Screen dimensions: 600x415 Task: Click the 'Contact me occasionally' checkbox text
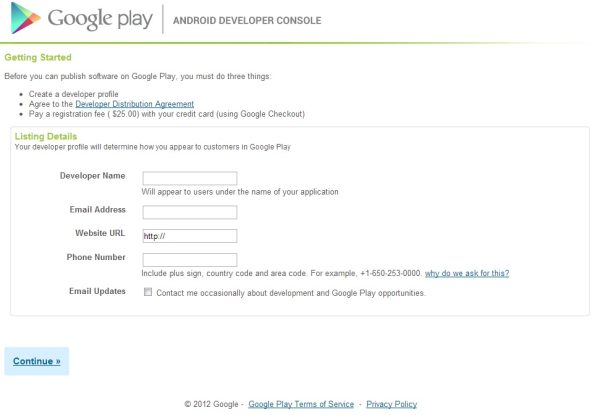tap(290, 293)
